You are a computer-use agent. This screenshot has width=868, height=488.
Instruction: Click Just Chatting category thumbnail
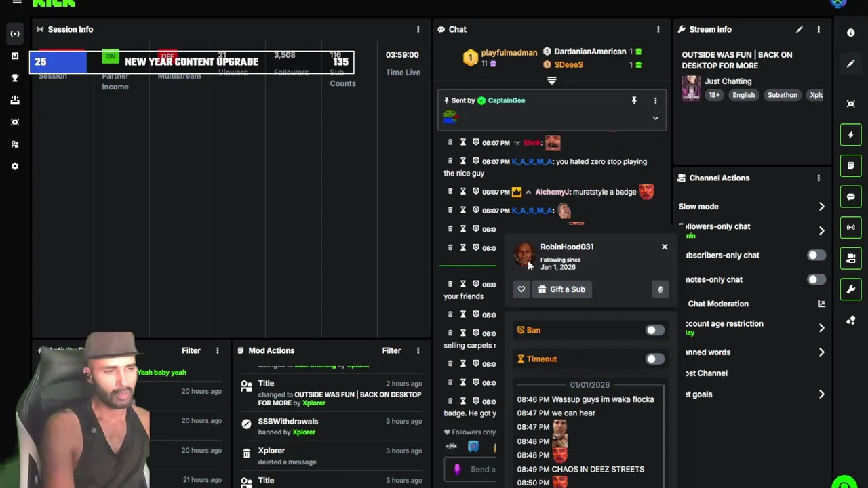point(690,87)
